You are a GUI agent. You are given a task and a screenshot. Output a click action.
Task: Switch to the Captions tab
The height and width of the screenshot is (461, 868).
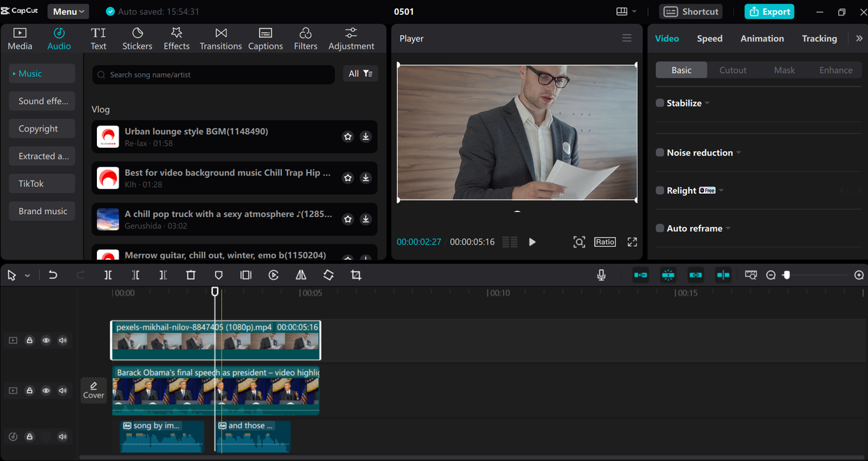265,39
